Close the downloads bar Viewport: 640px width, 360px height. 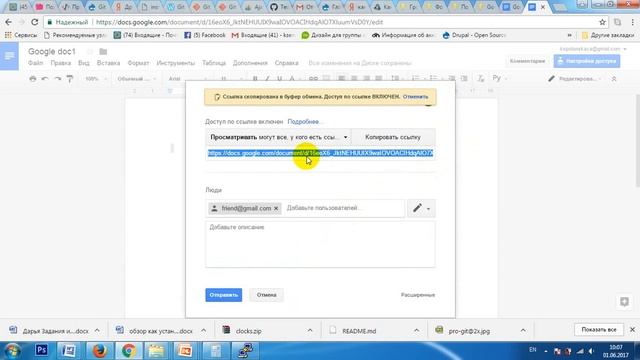click(632, 329)
